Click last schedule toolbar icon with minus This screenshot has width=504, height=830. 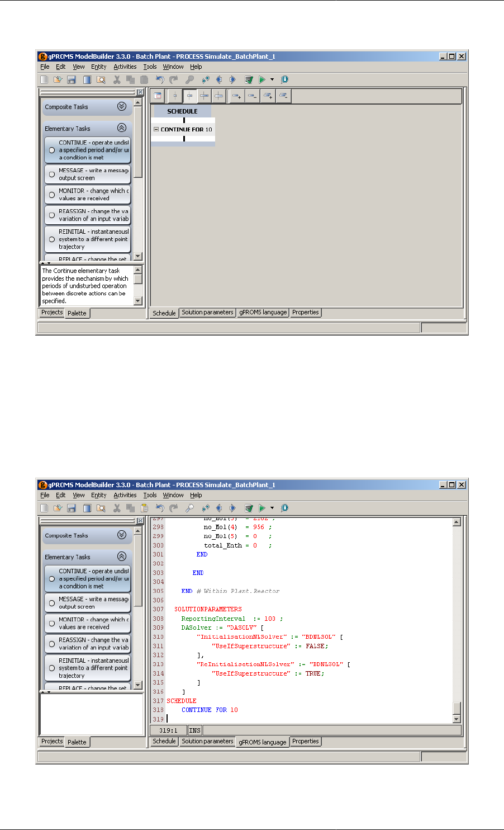283,96
